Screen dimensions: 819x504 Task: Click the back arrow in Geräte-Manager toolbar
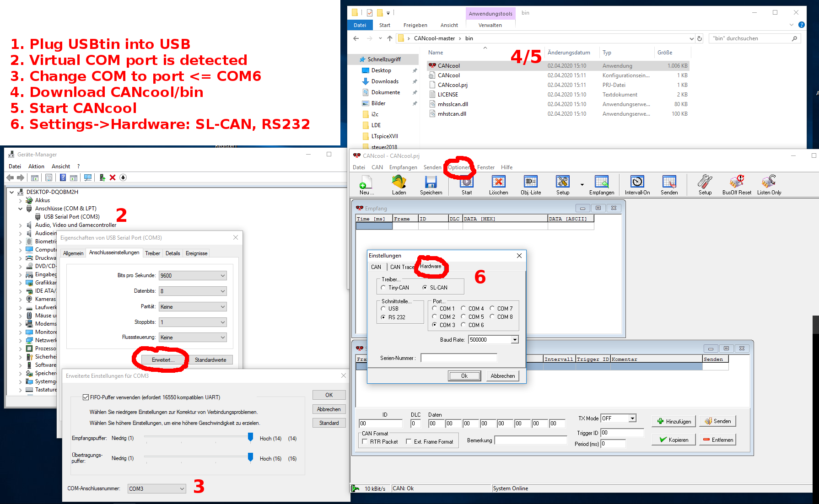10,177
